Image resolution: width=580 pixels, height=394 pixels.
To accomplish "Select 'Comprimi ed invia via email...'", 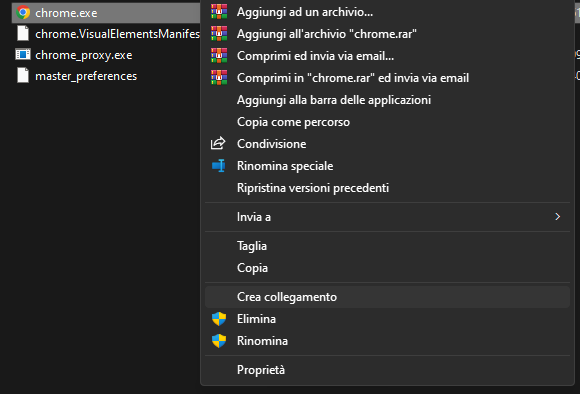I will pyautogui.click(x=387, y=56).
